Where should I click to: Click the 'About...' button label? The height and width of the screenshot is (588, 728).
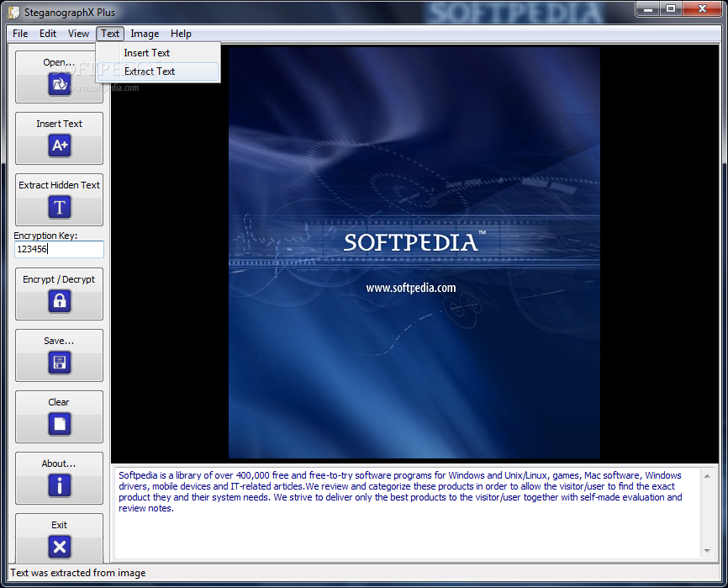[x=59, y=464]
